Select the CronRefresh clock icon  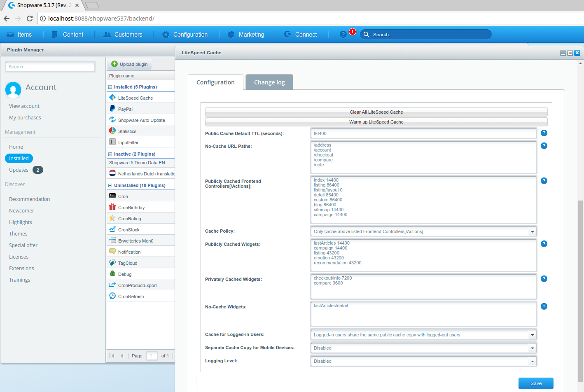(112, 296)
